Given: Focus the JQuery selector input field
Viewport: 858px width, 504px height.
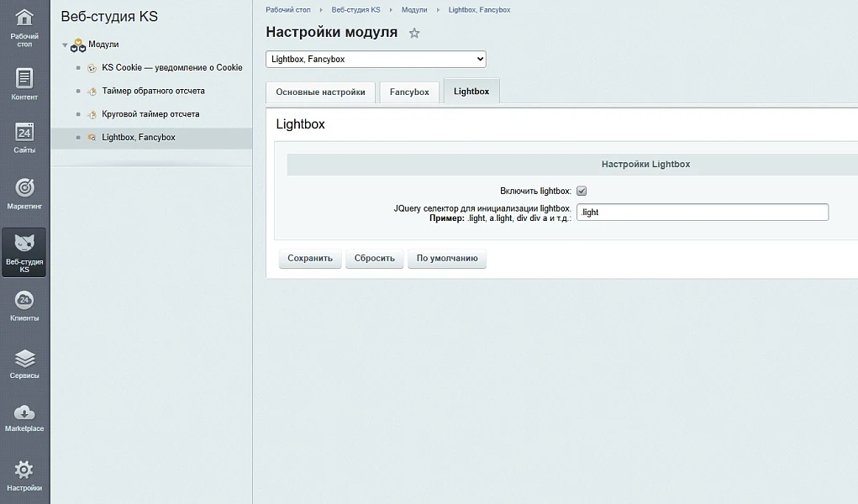Looking at the screenshot, I should pyautogui.click(x=703, y=213).
